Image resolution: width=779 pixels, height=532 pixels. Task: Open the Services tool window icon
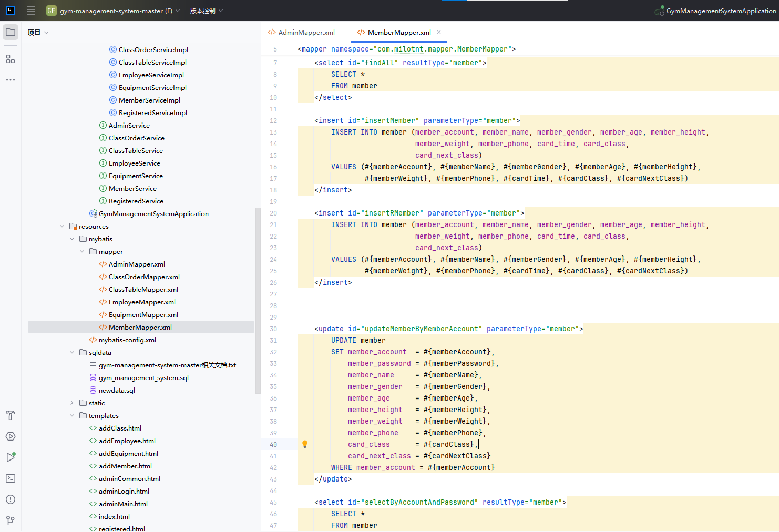[x=11, y=436]
